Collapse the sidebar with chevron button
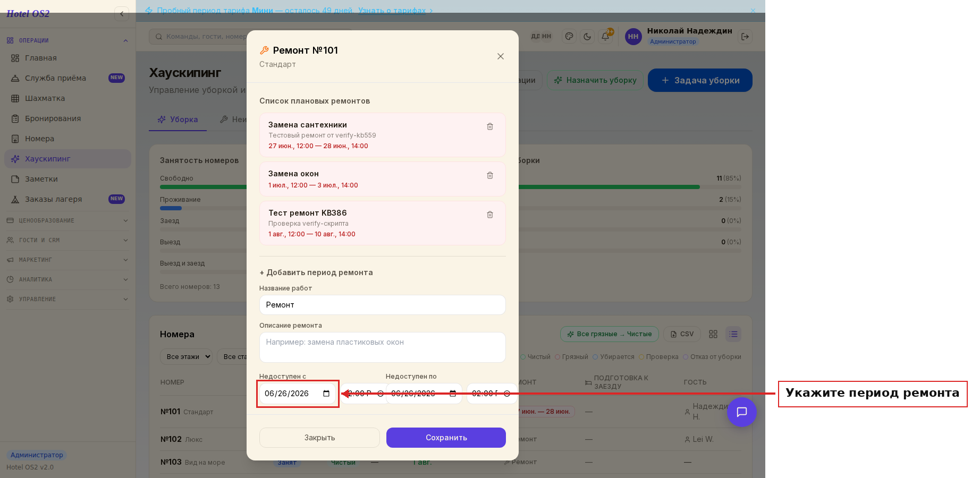Viewport: 980px width, 478px height. tap(122, 14)
